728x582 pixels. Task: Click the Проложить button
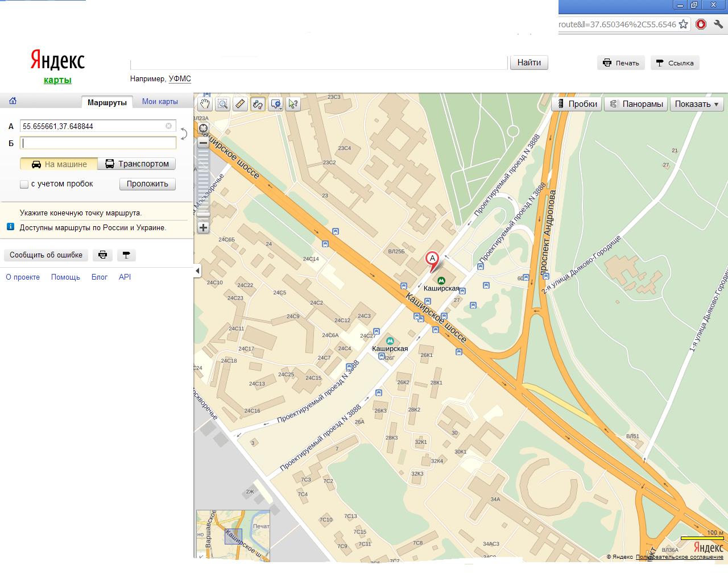pyautogui.click(x=147, y=184)
